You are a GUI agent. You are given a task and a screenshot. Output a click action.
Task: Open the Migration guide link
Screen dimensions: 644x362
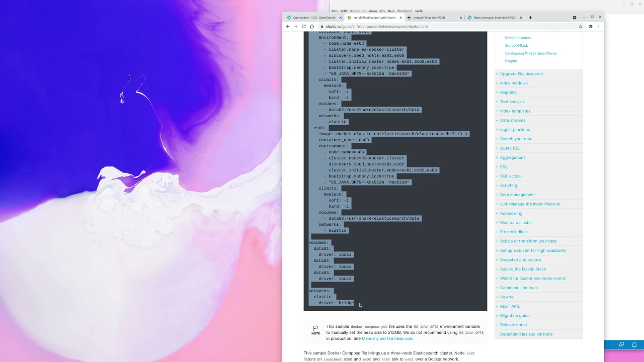(515, 316)
